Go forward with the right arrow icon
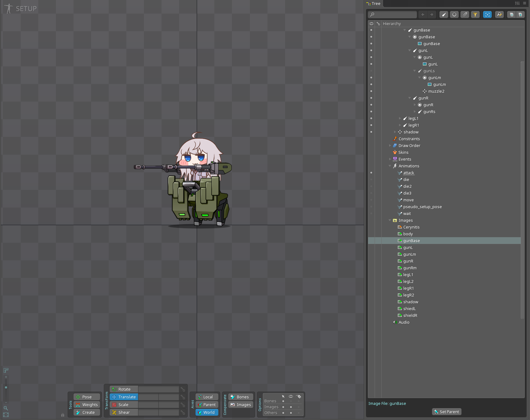Image resolution: width=530 pixels, height=420 pixels. (x=432, y=15)
